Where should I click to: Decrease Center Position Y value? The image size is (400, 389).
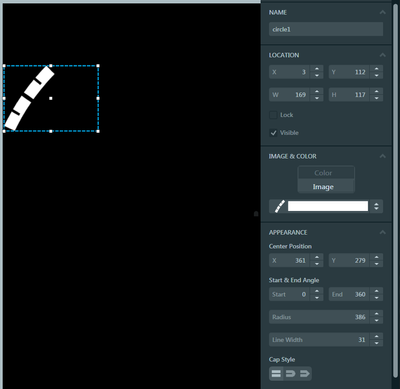(376, 264)
